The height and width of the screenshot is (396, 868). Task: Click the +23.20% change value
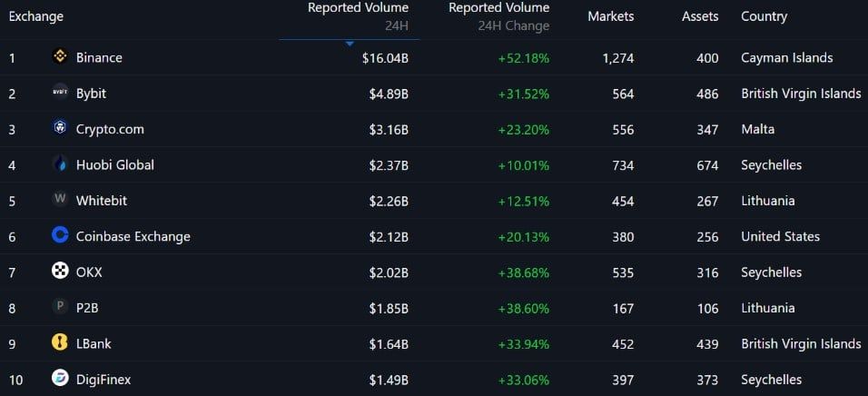click(x=524, y=130)
